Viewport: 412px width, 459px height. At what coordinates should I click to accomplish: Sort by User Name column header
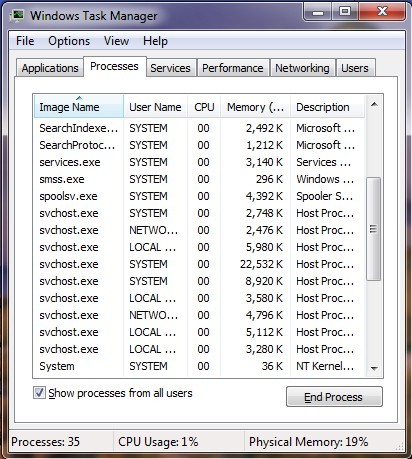[x=155, y=107]
